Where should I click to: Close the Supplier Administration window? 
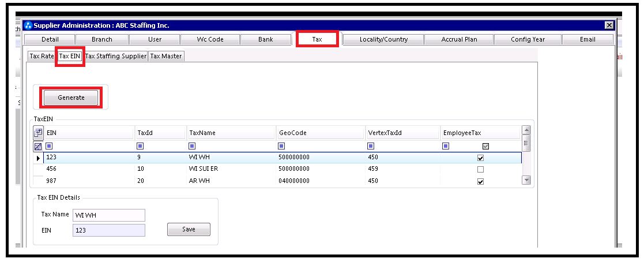609,25
